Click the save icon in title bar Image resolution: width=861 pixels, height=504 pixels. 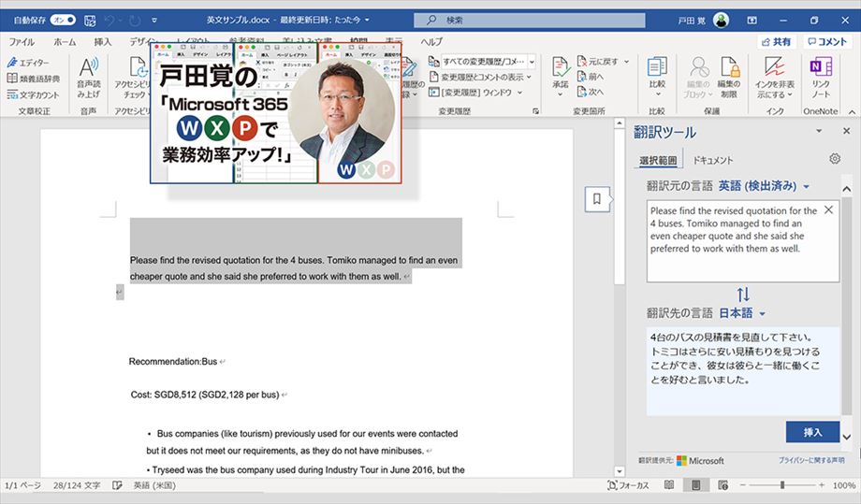tap(90, 21)
